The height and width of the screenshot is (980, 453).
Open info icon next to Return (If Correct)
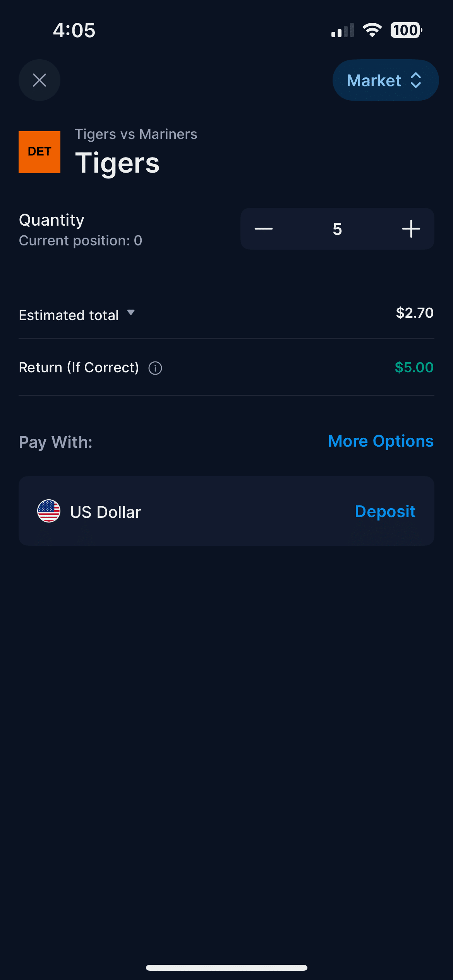[155, 368]
